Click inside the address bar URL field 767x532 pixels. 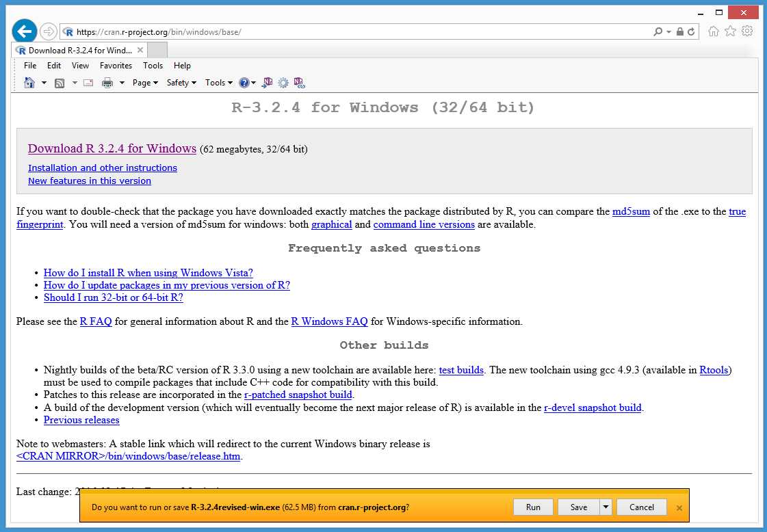274,31
